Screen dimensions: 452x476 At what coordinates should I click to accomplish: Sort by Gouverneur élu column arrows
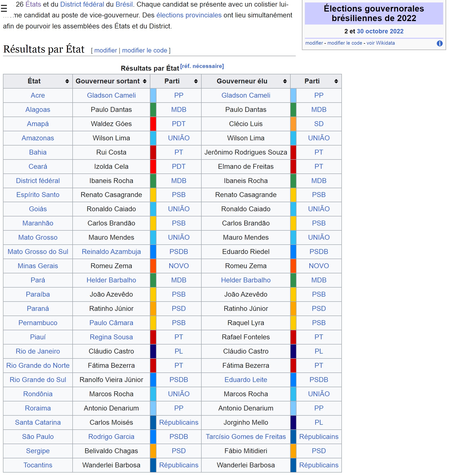(x=285, y=81)
